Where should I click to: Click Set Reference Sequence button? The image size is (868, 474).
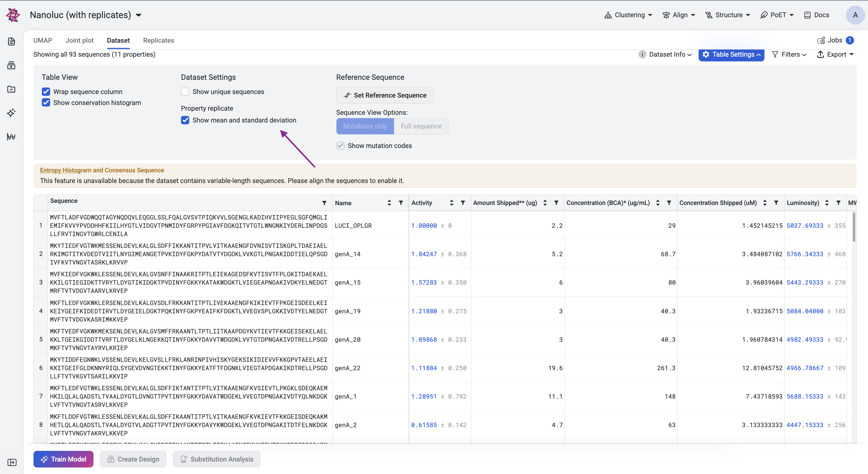[385, 95]
